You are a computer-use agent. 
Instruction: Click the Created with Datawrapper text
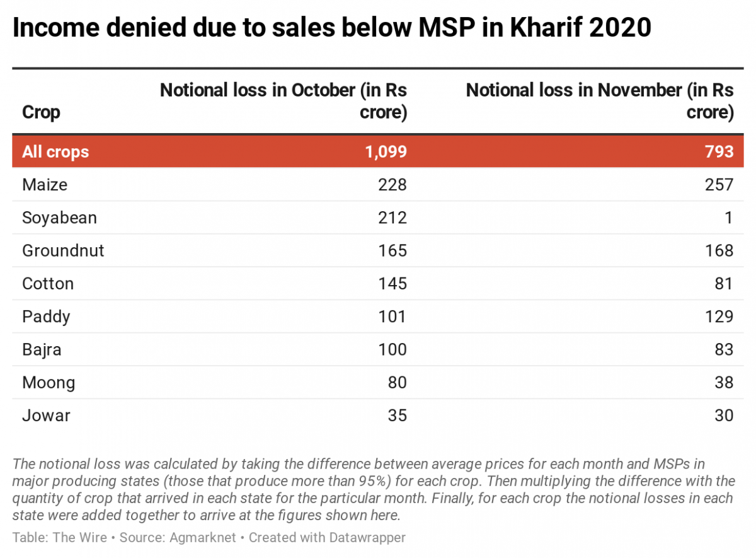327,538
